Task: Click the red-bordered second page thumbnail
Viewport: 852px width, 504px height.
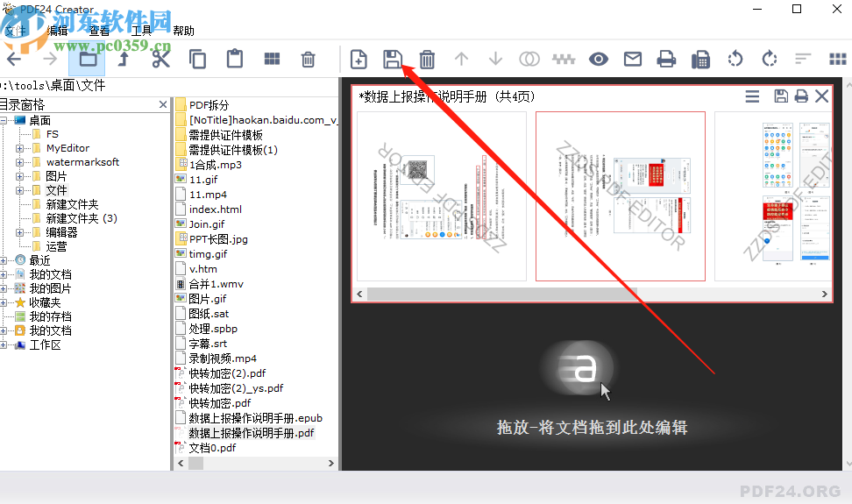Action: (621, 196)
